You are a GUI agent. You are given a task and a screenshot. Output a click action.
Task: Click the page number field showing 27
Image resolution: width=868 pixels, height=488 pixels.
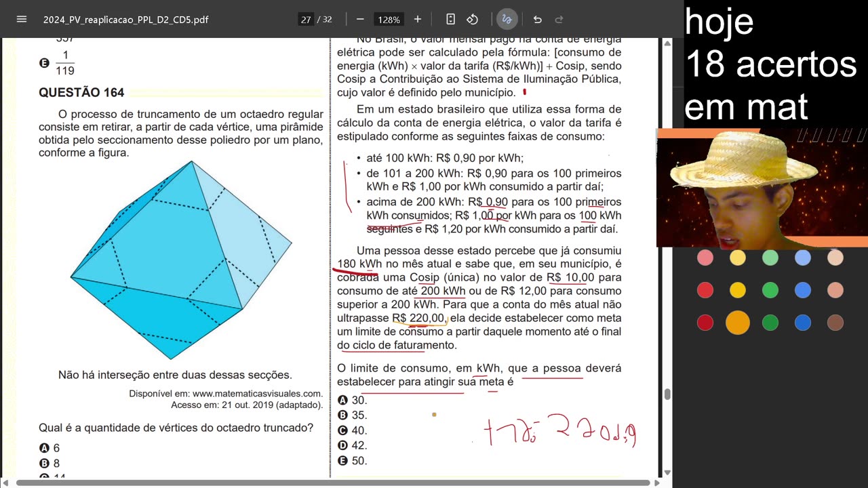(x=306, y=20)
